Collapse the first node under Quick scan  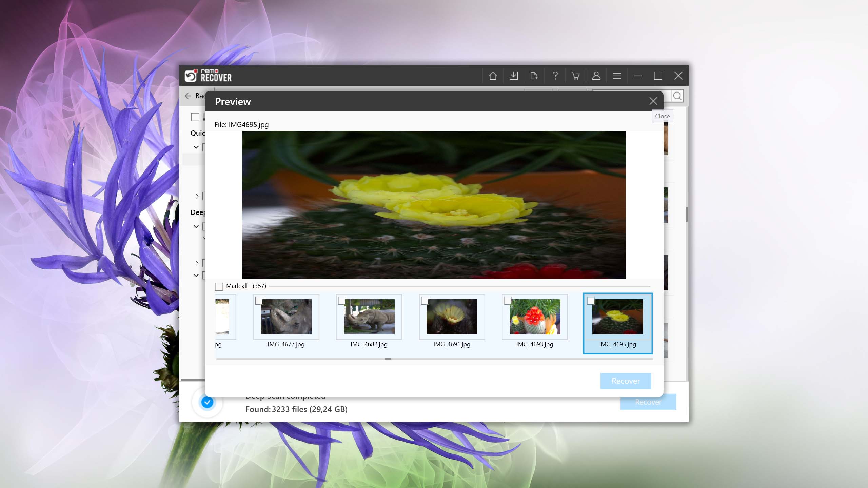tap(196, 147)
